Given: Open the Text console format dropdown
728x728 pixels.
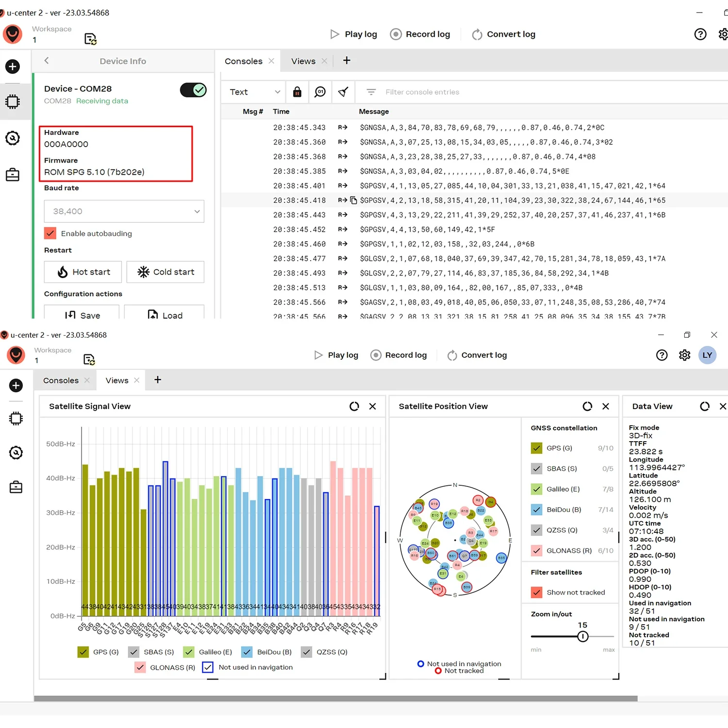Looking at the screenshot, I should tap(254, 92).
